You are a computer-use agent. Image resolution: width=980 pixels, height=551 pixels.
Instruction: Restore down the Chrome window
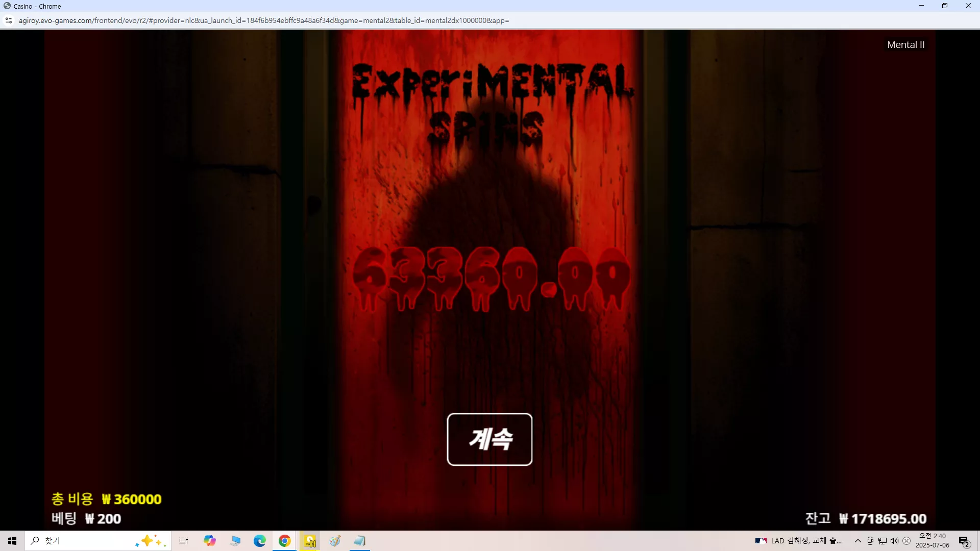945,6
